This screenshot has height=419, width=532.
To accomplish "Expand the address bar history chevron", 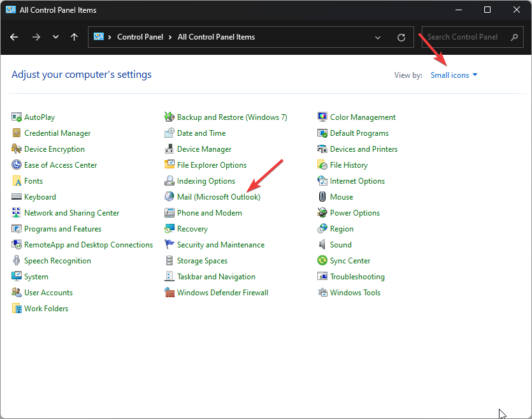I will click(x=378, y=38).
